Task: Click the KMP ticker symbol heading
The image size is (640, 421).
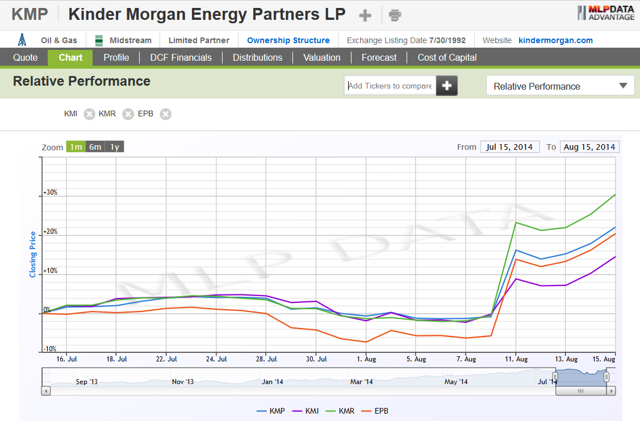Action: (x=29, y=14)
